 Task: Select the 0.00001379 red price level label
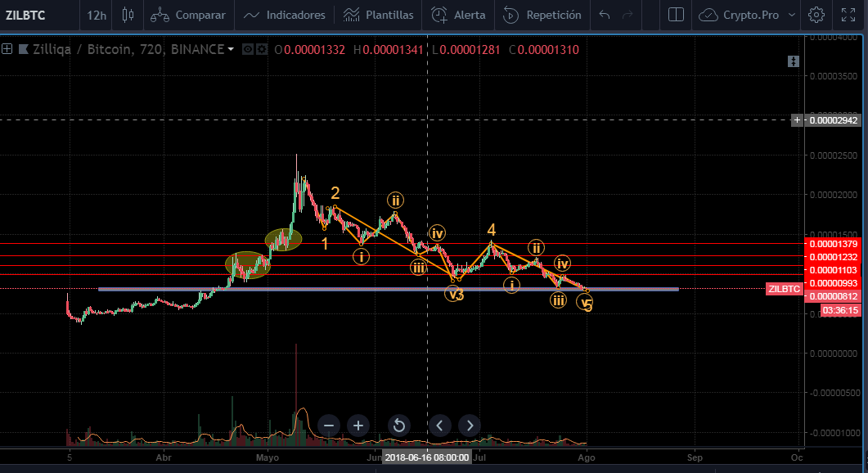click(x=833, y=244)
